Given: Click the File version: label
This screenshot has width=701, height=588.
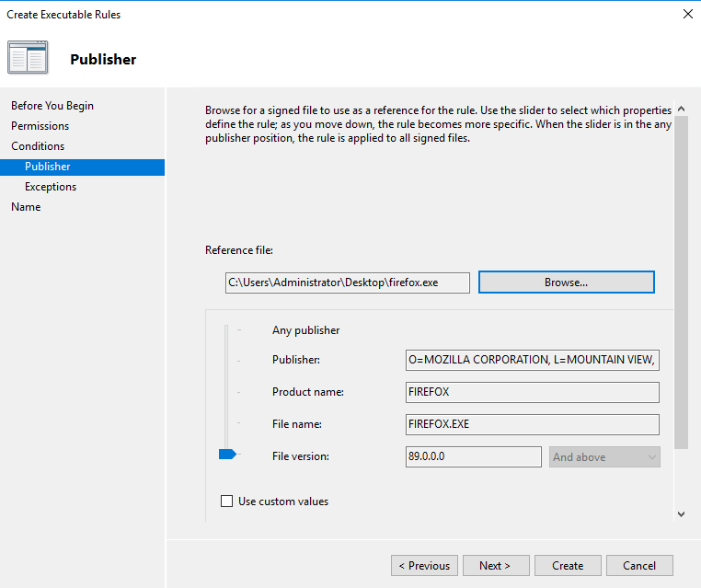Looking at the screenshot, I should point(301,456).
